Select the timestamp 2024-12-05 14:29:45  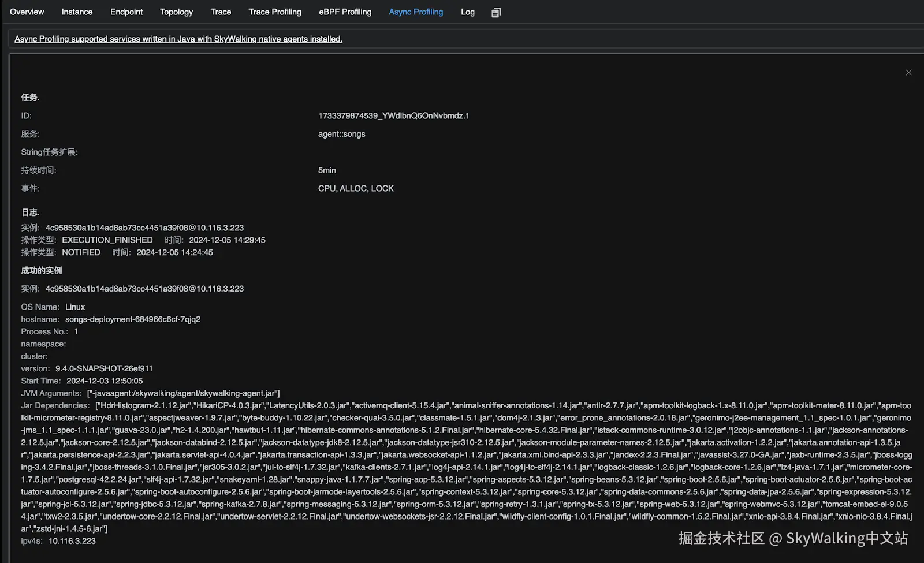(x=228, y=240)
